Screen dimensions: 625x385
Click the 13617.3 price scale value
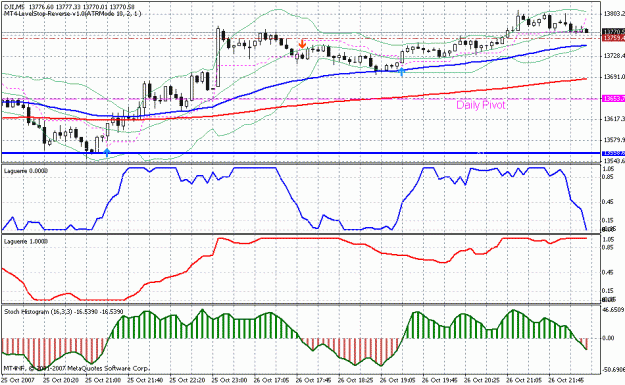pos(614,119)
